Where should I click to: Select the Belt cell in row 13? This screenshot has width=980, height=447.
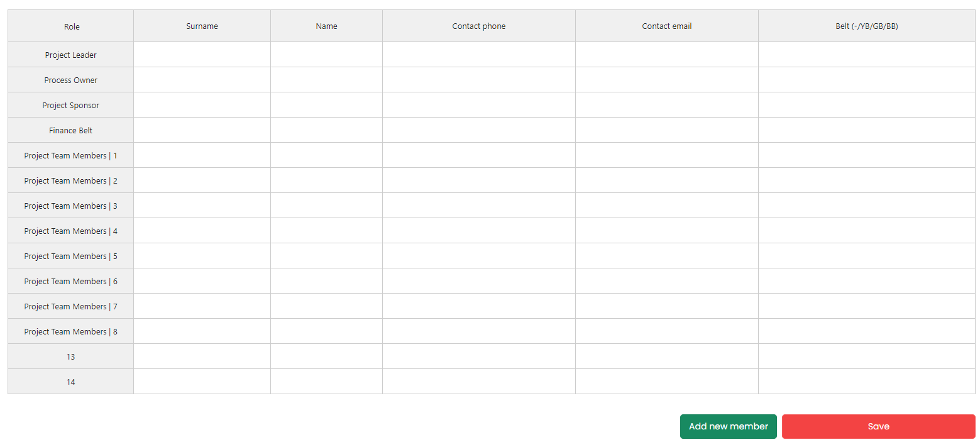(x=867, y=356)
